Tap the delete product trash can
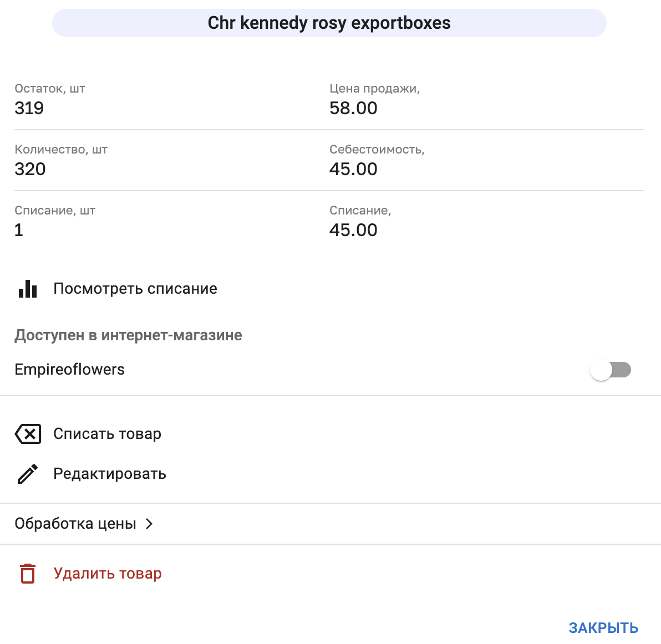The width and height of the screenshot is (661, 644). [27, 574]
